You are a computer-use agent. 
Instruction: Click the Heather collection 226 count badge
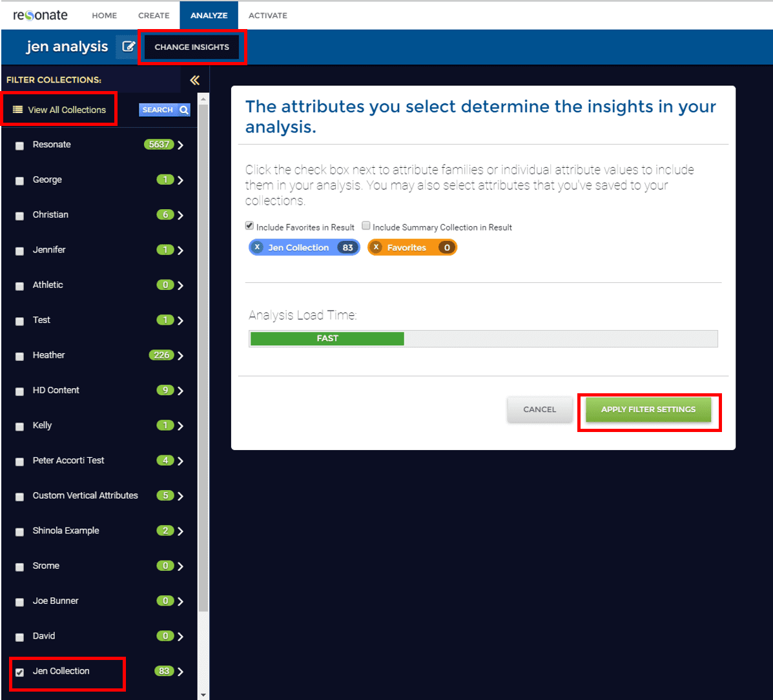pyautogui.click(x=161, y=355)
